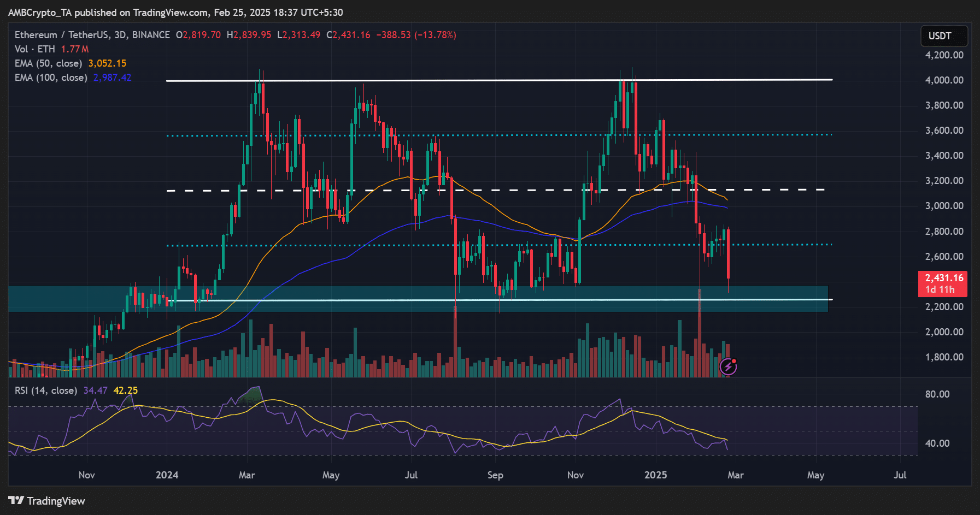Click the Sep label on time axis
980x515 pixels.
tap(495, 475)
